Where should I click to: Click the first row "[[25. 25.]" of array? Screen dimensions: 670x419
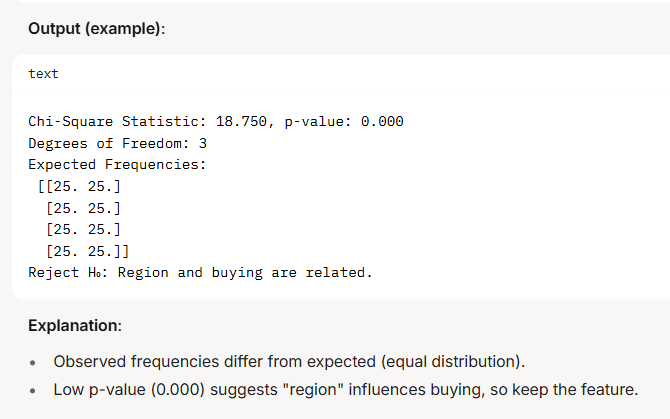tap(79, 187)
